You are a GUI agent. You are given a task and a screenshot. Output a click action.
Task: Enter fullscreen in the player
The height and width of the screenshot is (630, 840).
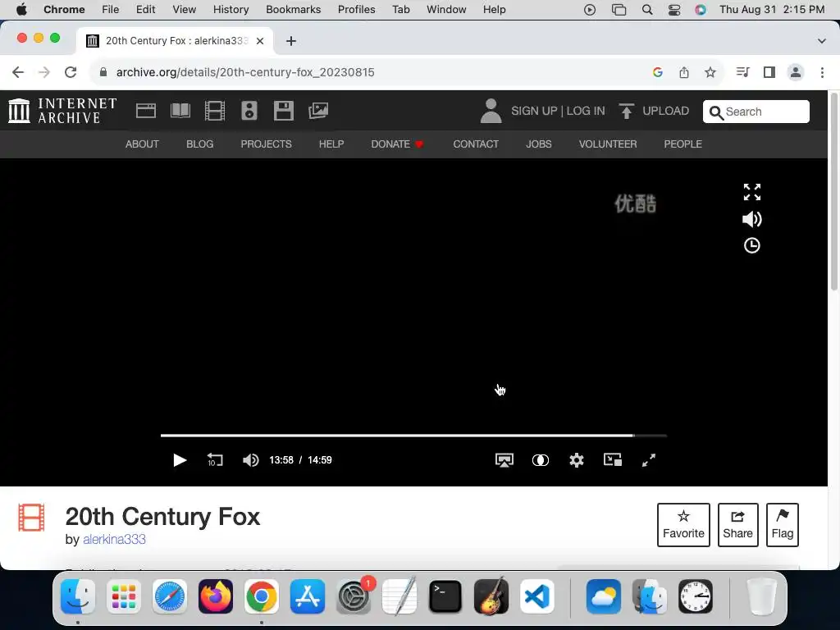point(649,460)
